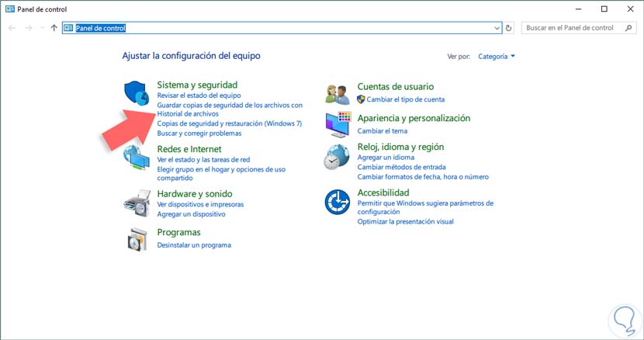The height and width of the screenshot is (340, 644).
Task: Click Permitir que Windows sugiera parámetros
Action: pos(425,207)
